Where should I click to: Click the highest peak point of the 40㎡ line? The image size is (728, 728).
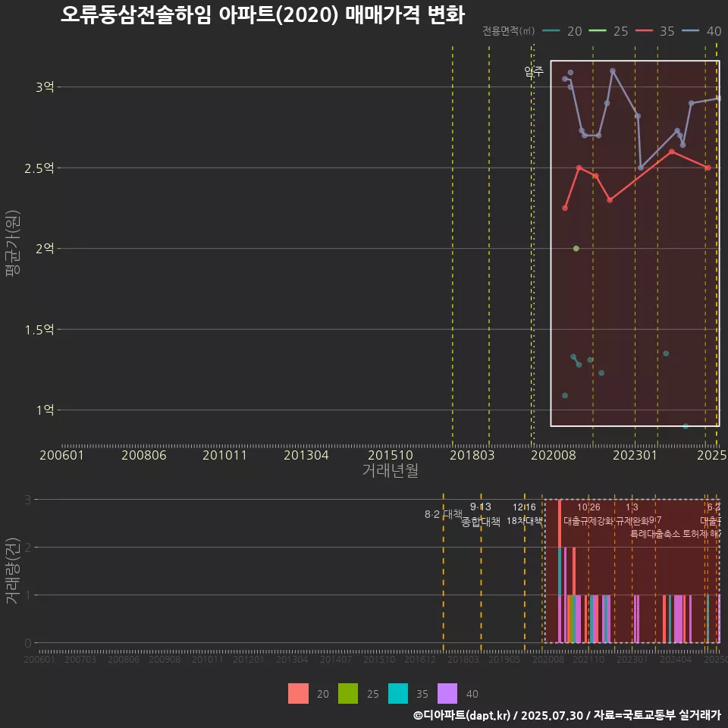click(613, 71)
